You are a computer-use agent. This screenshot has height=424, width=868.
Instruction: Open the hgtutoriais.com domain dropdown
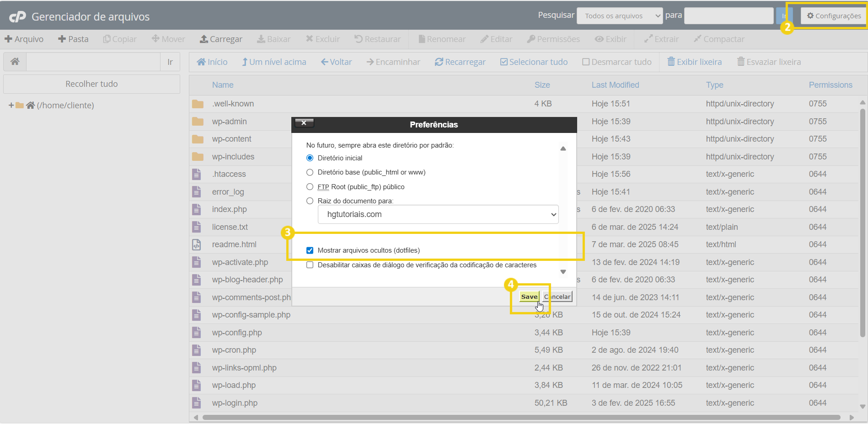point(438,214)
